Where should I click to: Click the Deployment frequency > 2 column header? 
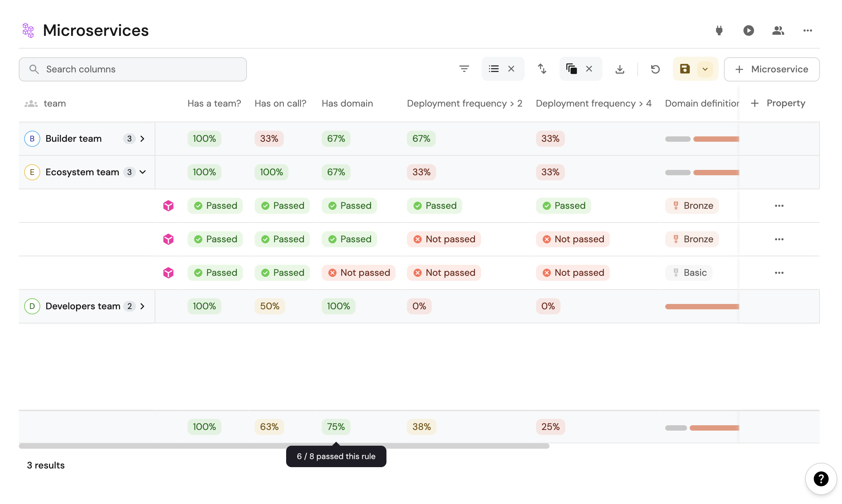pos(464,103)
